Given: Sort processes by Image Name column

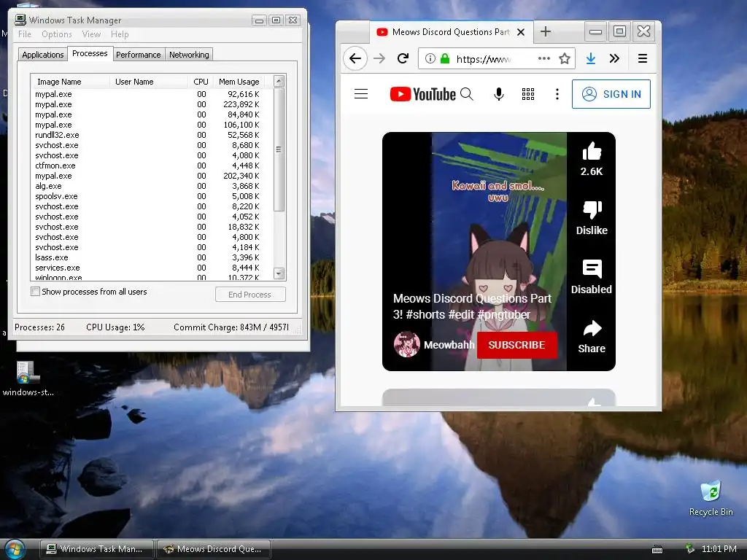Looking at the screenshot, I should click(x=70, y=82).
